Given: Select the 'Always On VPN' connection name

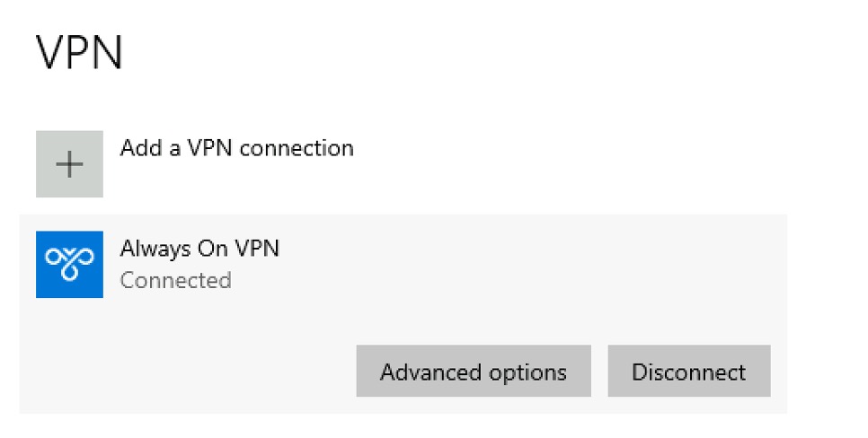Looking at the screenshot, I should click(x=199, y=249).
